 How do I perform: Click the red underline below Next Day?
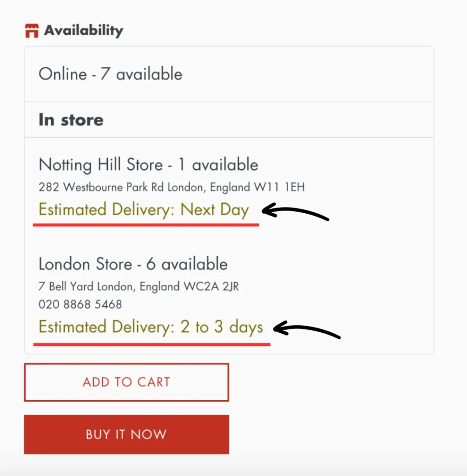(x=146, y=225)
